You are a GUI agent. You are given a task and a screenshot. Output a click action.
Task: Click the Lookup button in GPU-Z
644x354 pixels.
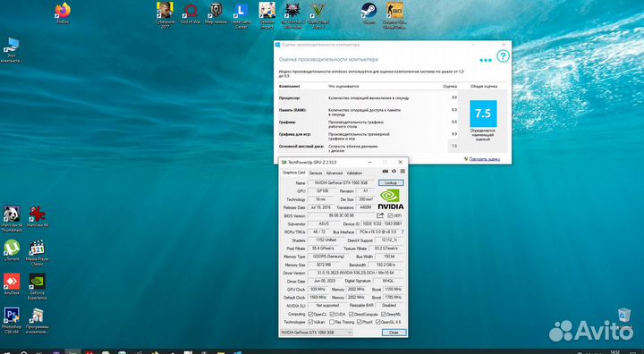coord(391,182)
